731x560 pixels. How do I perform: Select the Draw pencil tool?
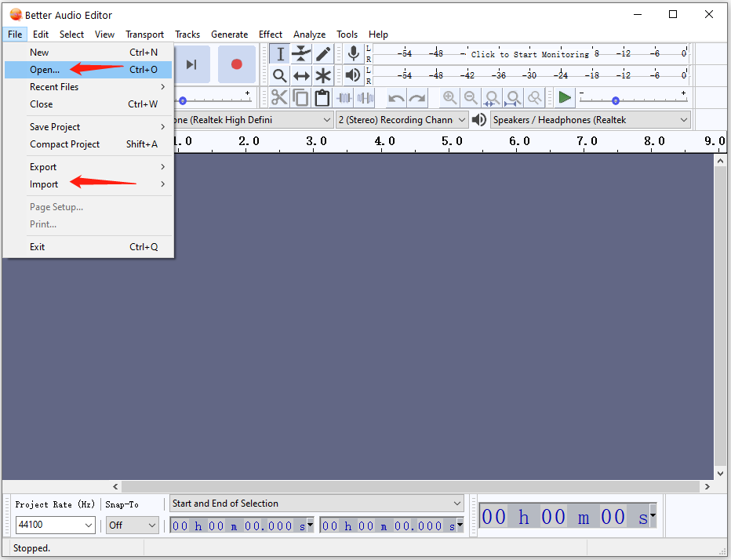tap(323, 54)
